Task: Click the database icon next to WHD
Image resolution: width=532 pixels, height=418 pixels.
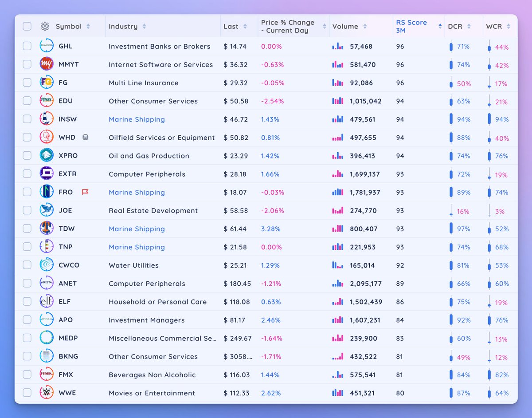Action: 86,138
